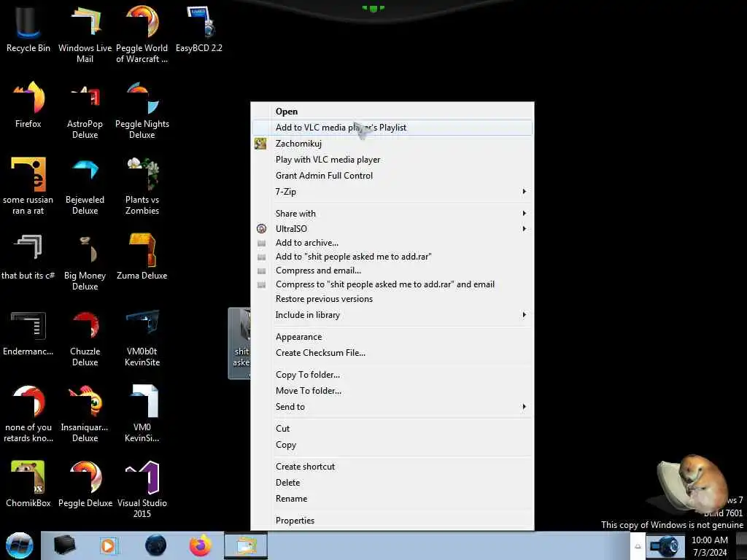Viewport: 747px width, 560px height.
Task: Choose Compress and email...
Action: 392,271
